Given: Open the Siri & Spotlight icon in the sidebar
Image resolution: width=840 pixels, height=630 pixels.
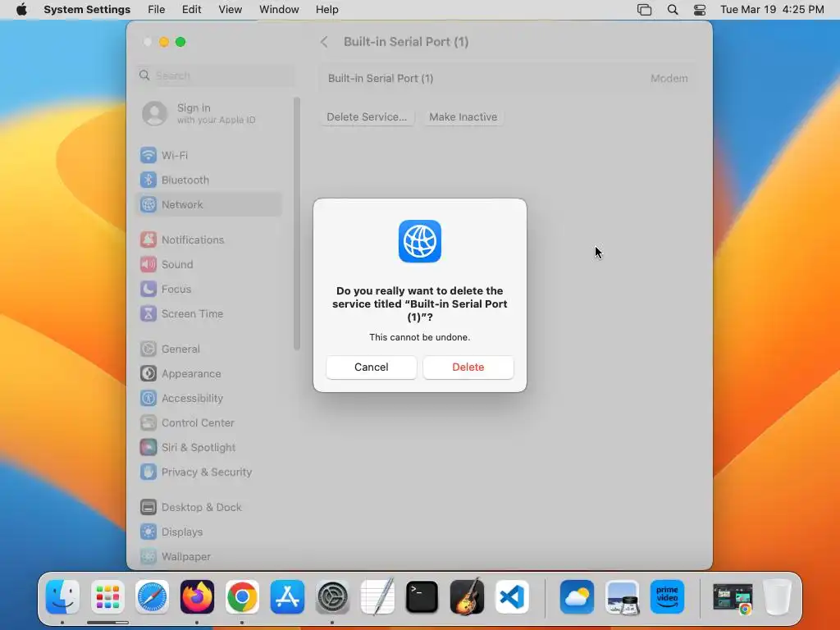Looking at the screenshot, I should tap(148, 448).
